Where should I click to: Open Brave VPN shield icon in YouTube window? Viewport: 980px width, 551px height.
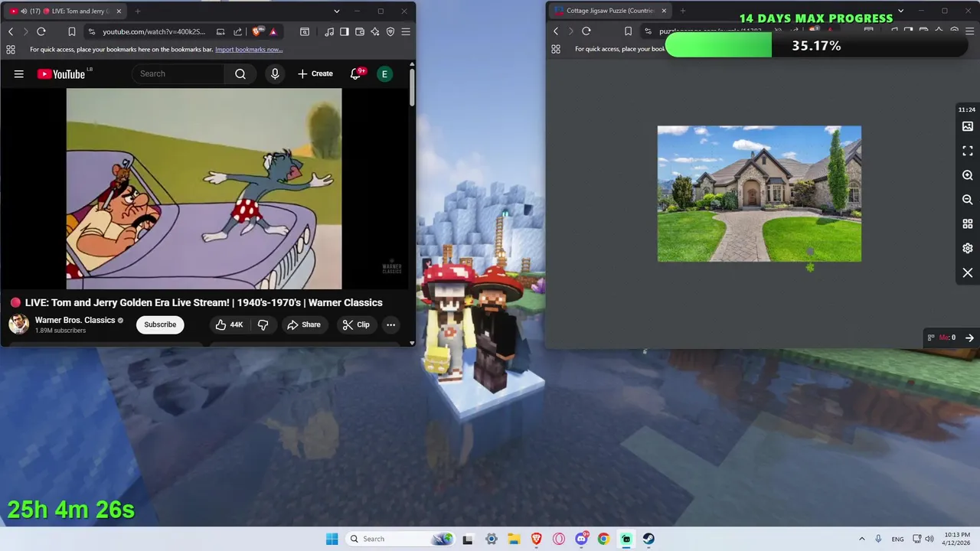(x=390, y=31)
